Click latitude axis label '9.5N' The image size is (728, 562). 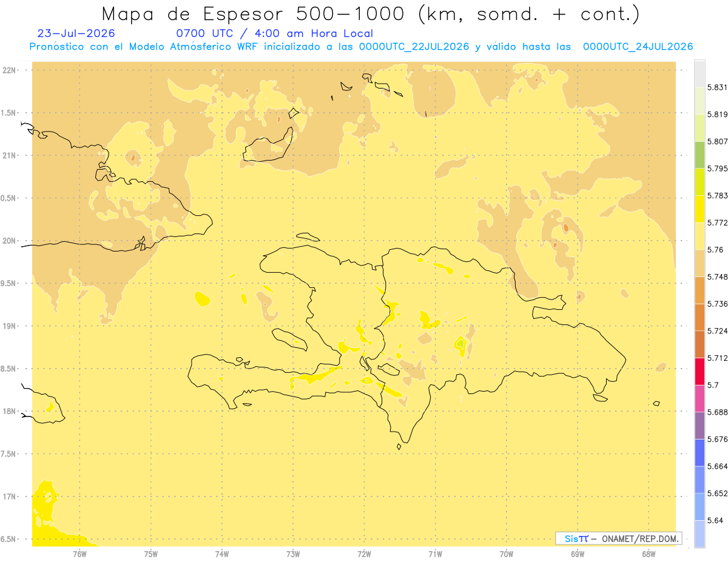point(9,283)
